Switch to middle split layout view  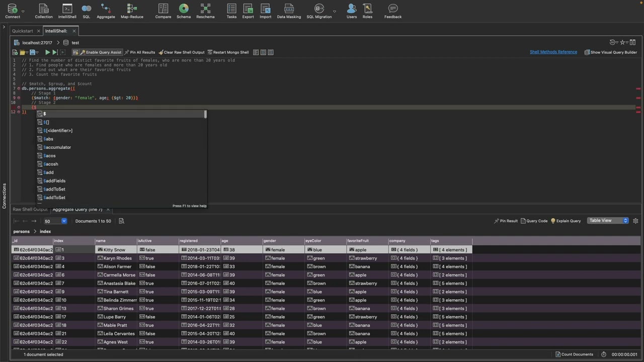click(x=263, y=52)
